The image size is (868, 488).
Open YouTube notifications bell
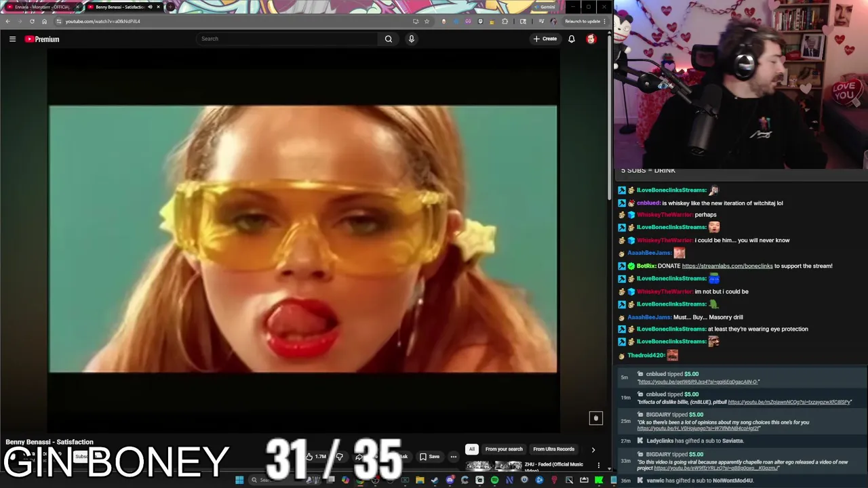(572, 39)
